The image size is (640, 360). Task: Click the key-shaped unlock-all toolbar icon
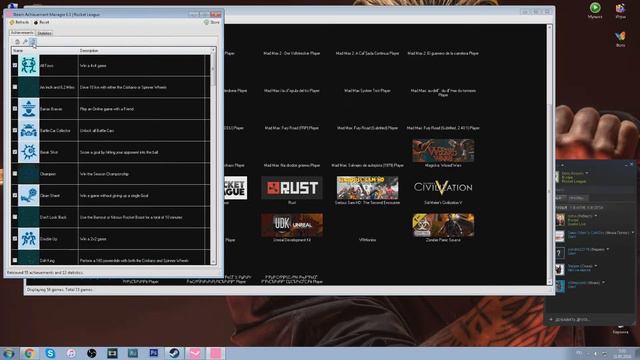25,42
